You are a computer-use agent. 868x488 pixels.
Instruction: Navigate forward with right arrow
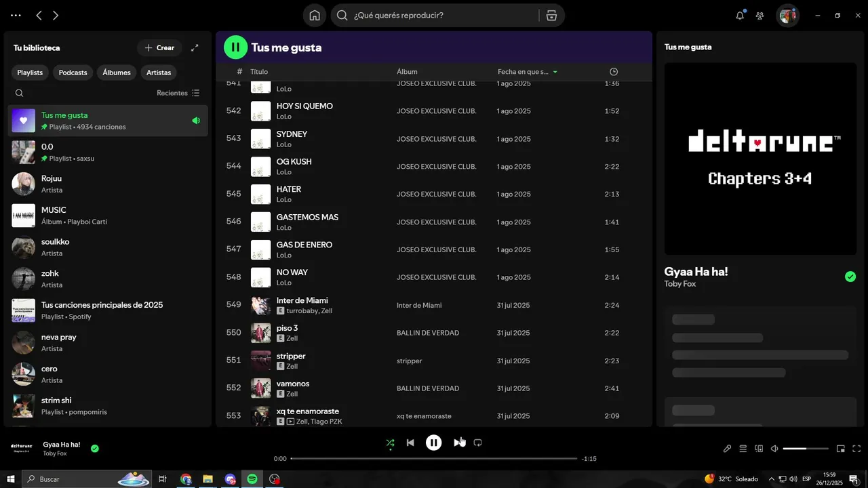[x=56, y=15]
